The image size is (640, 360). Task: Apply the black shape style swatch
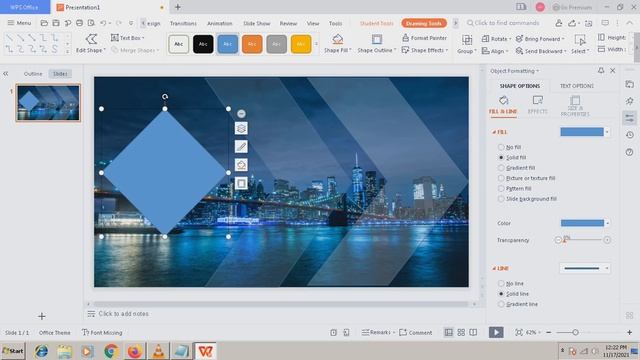(203, 44)
